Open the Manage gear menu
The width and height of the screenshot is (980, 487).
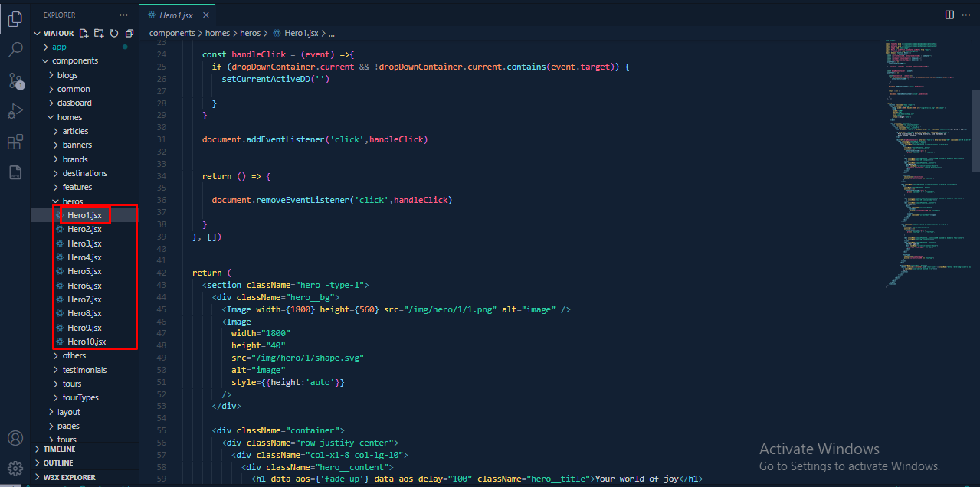(x=15, y=468)
